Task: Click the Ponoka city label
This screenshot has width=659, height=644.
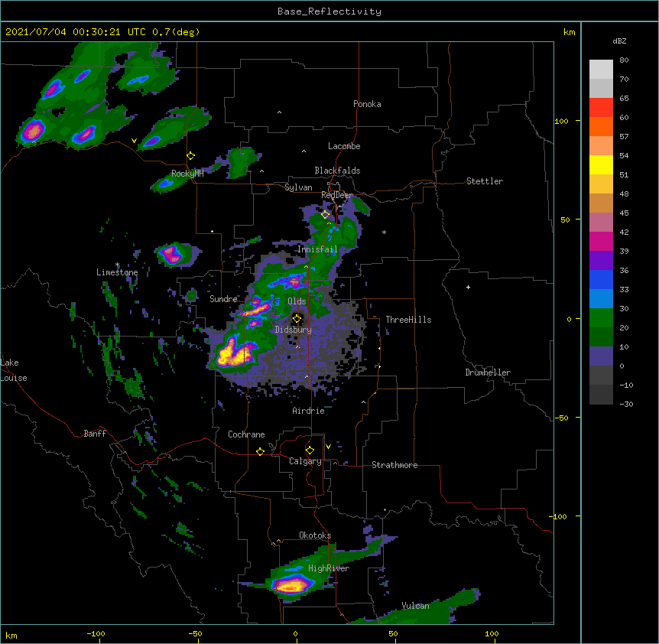Action: coord(367,104)
